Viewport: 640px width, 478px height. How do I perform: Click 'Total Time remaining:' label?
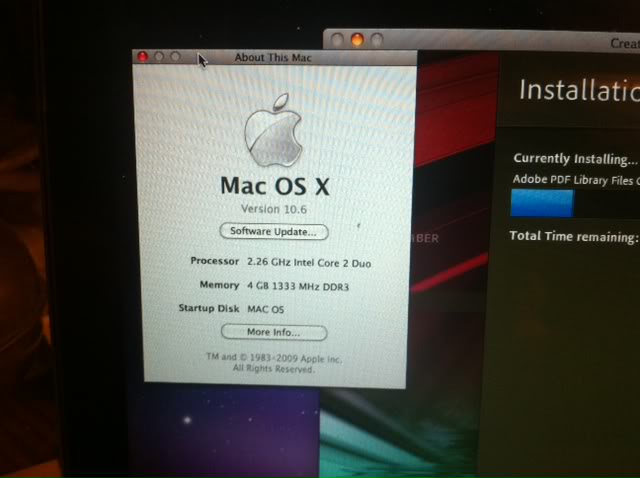pyautogui.click(x=573, y=236)
